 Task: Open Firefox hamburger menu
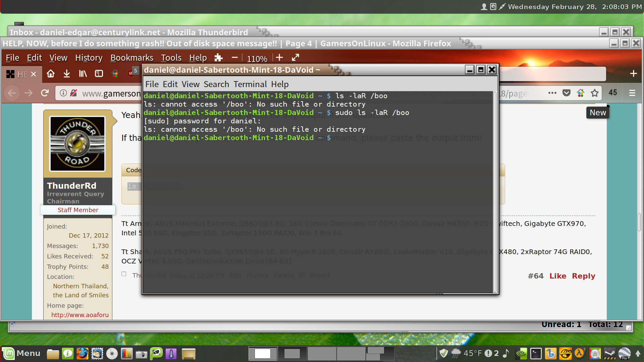tap(632, 93)
